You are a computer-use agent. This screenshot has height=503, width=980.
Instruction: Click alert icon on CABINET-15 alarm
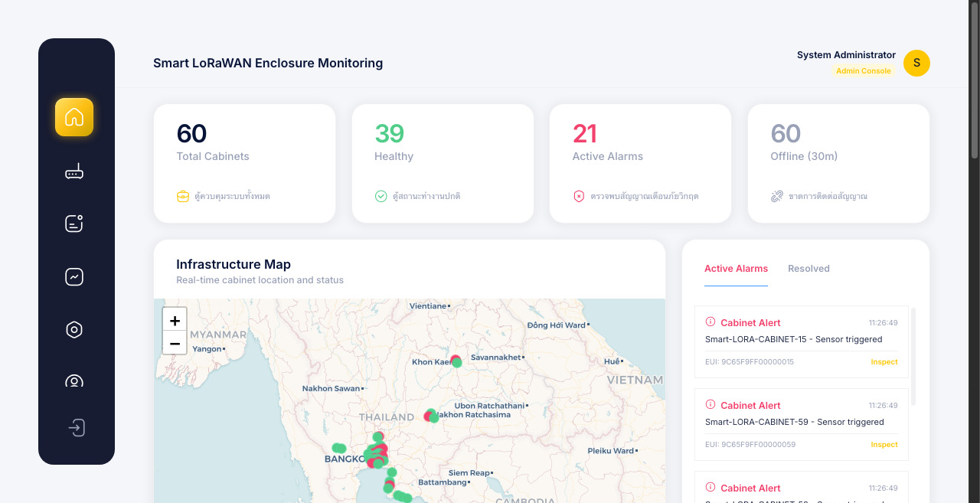[x=710, y=322]
